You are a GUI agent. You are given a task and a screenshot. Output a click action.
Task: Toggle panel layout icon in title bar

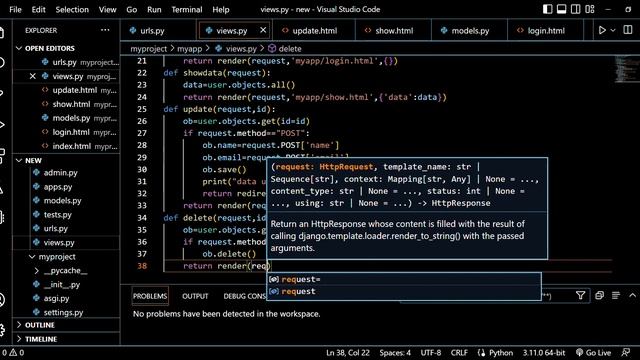tap(562, 9)
